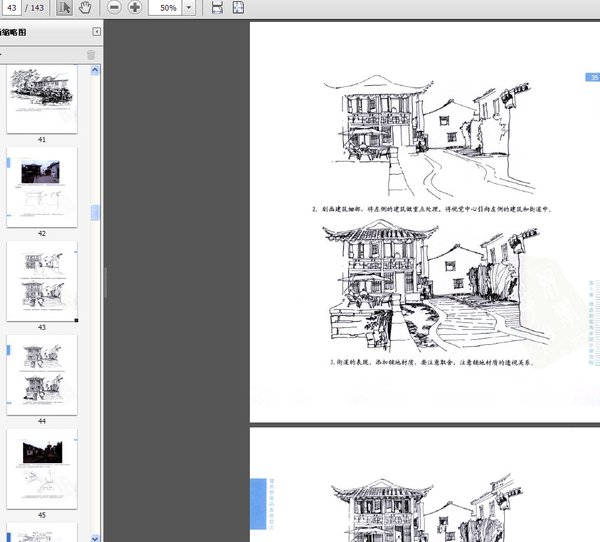
Task: Select page 43 thumbnail
Action: click(42, 280)
